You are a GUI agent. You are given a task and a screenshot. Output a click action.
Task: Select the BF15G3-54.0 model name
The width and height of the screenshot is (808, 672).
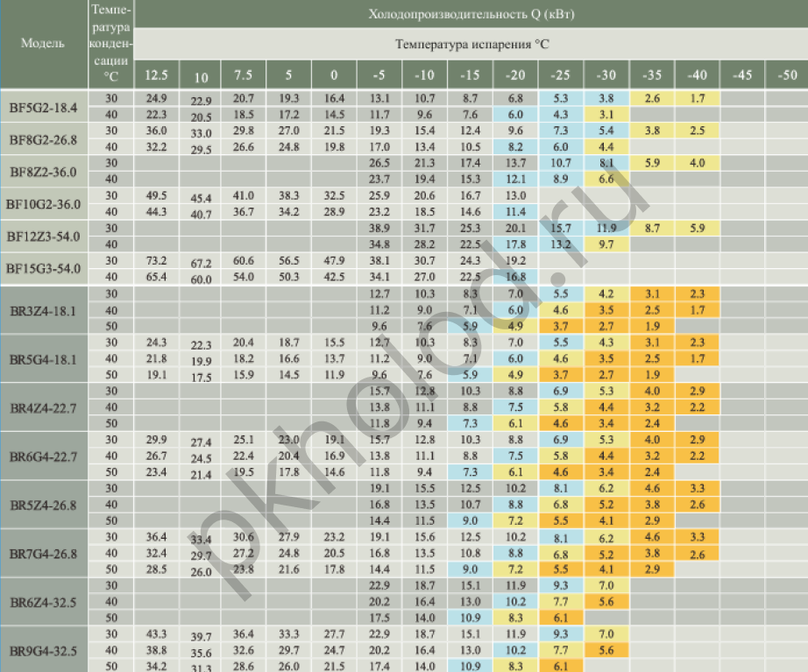click(43, 268)
